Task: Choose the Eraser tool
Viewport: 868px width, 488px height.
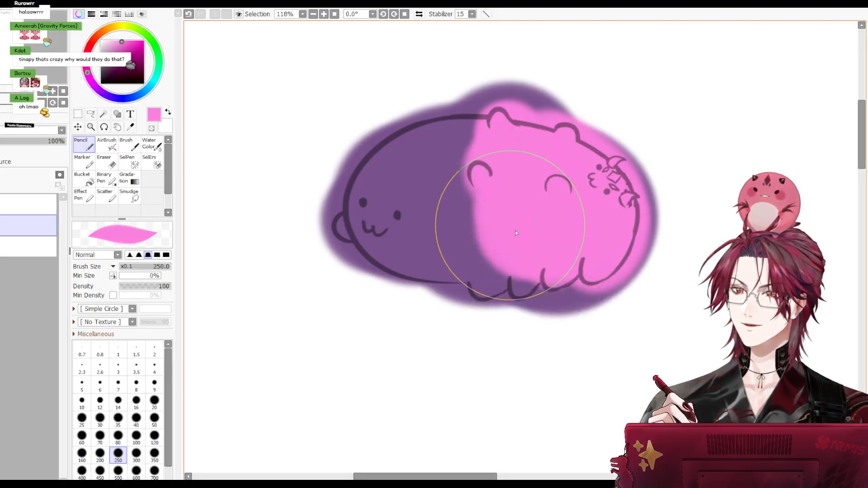Action: pyautogui.click(x=107, y=161)
